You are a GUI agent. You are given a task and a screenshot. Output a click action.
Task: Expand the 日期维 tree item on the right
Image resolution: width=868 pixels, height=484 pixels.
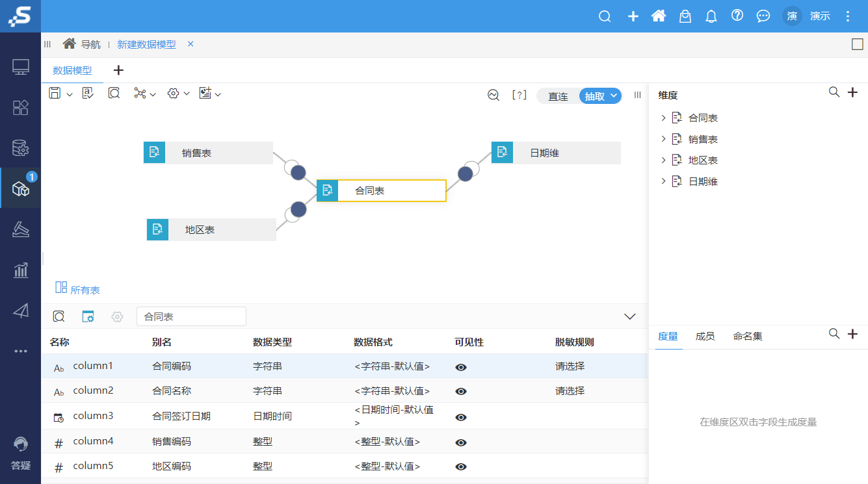[x=664, y=181]
